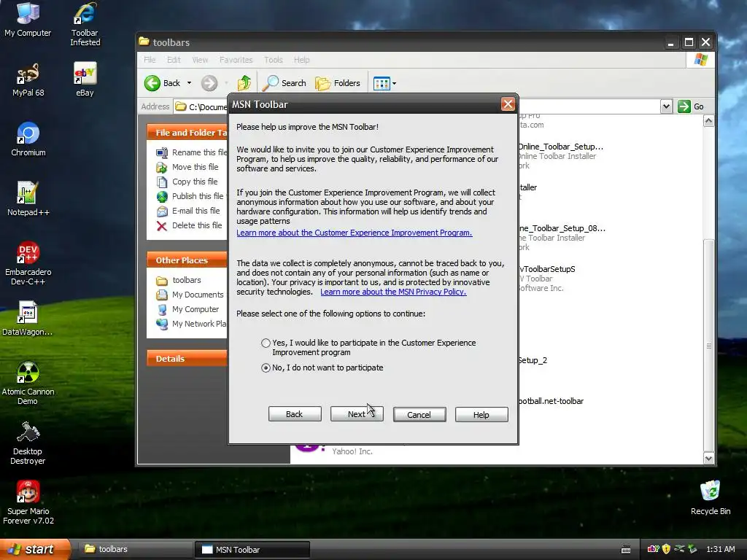Close the MSN Toolbar dialog
Viewport: 747px width, 560px height.
click(508, 104)
